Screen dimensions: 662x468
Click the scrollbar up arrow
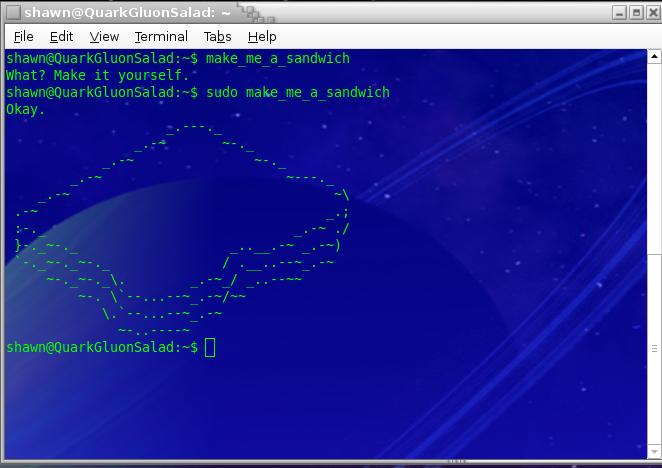click(655, 57)
